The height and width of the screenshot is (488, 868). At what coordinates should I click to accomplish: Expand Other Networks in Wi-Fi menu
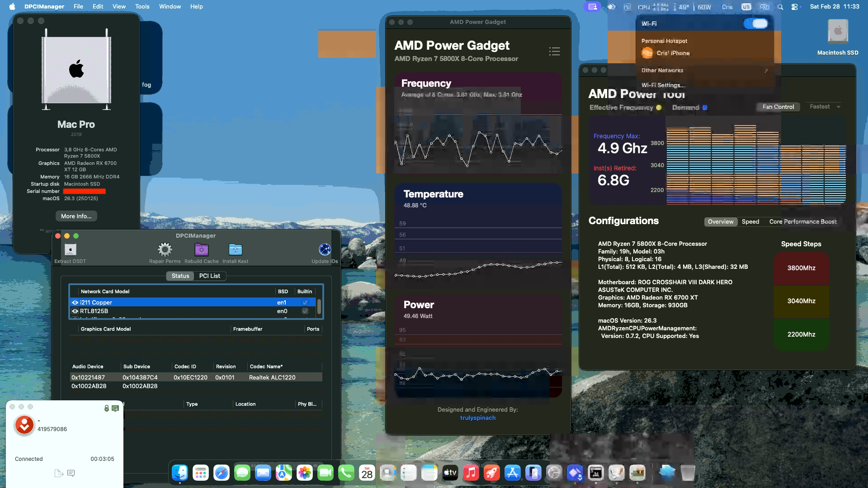(x=705, y=70)
